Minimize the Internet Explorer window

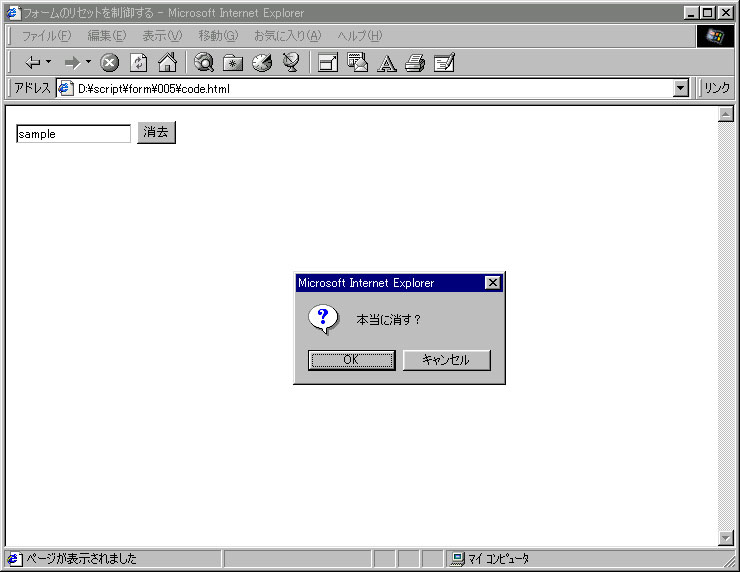pyautogui.click(x=691, y=13)
